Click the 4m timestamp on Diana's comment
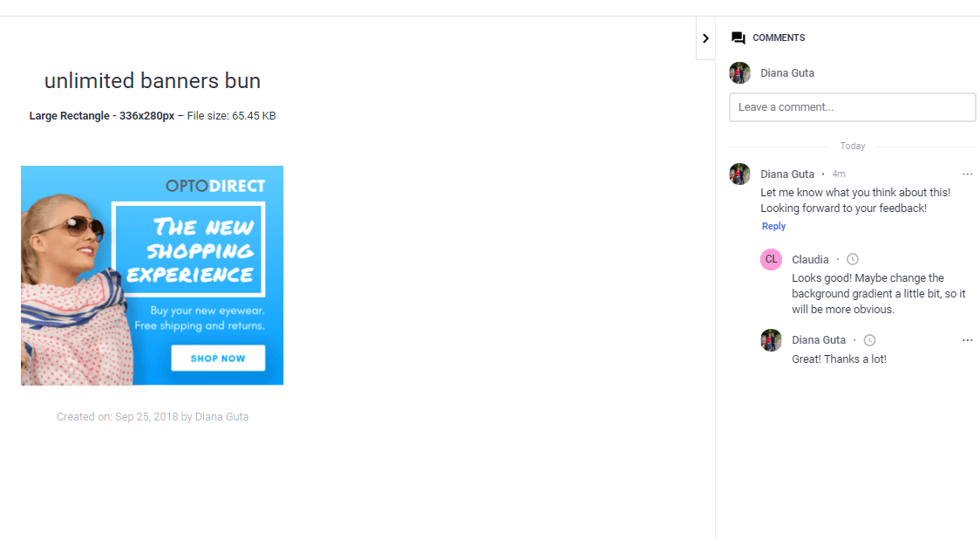This screenshot has height=540, width=980. click(839, 174)
